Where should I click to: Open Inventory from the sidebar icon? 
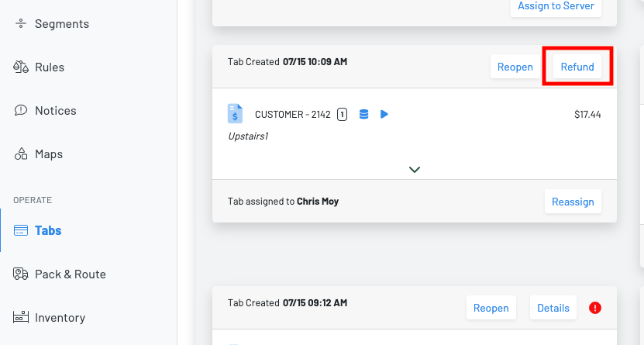21,317
